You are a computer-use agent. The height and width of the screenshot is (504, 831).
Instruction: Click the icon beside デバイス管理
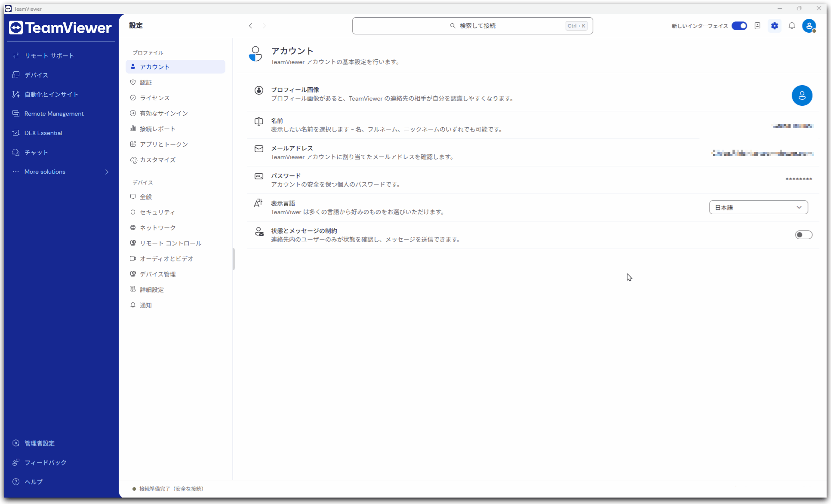[x=133, y=274]
